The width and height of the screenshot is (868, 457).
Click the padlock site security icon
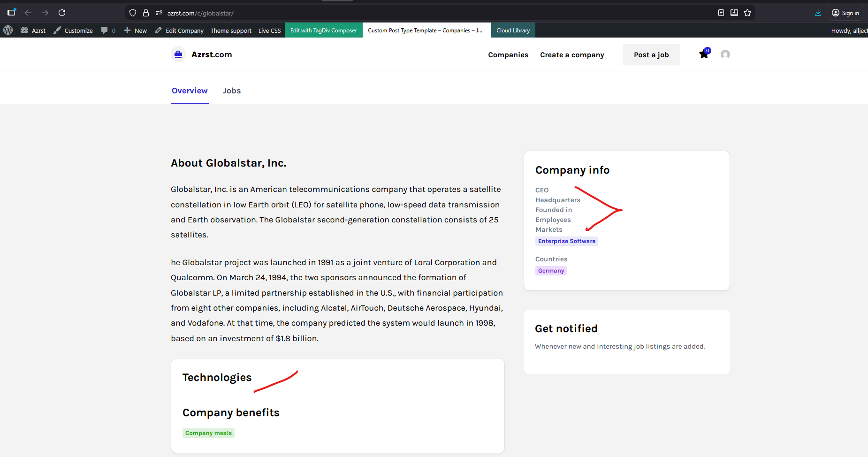[x=146, y=13]
